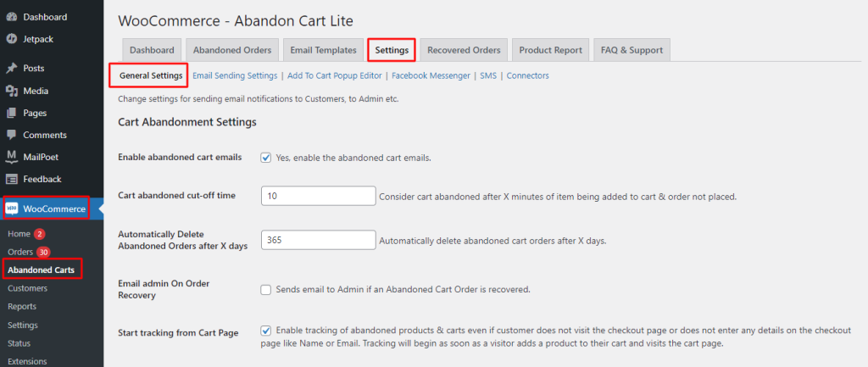
Task: Click the cart abandoned cut-off time field
Action: [x=318, y=196]
